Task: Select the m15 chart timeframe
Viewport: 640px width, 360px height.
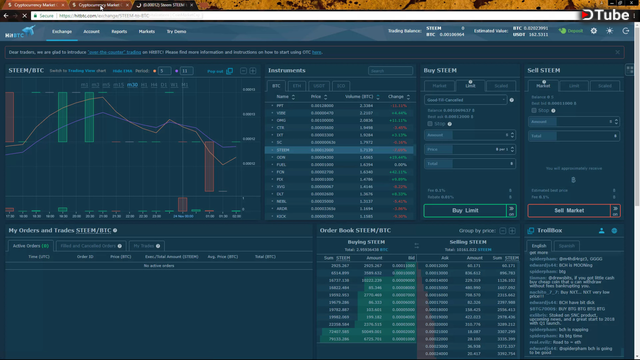Action: coord(118,85)
